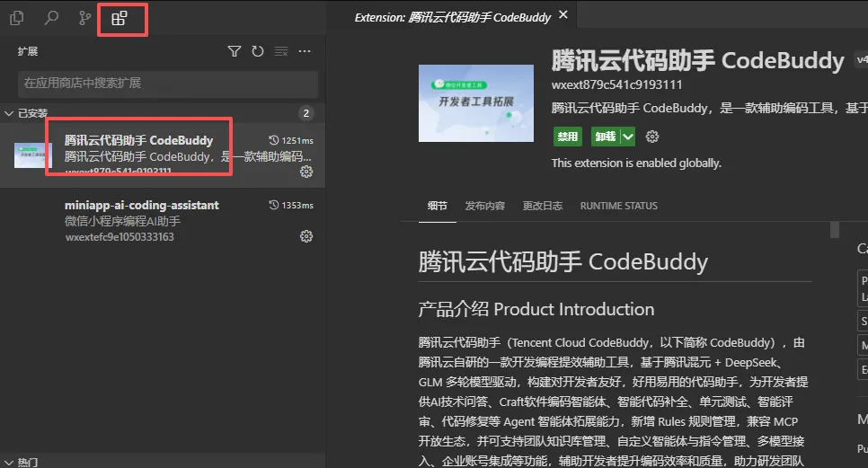Open the Explorer files icon
The width and height of the screenshot is (868, 468).
[x=16, y=18]
